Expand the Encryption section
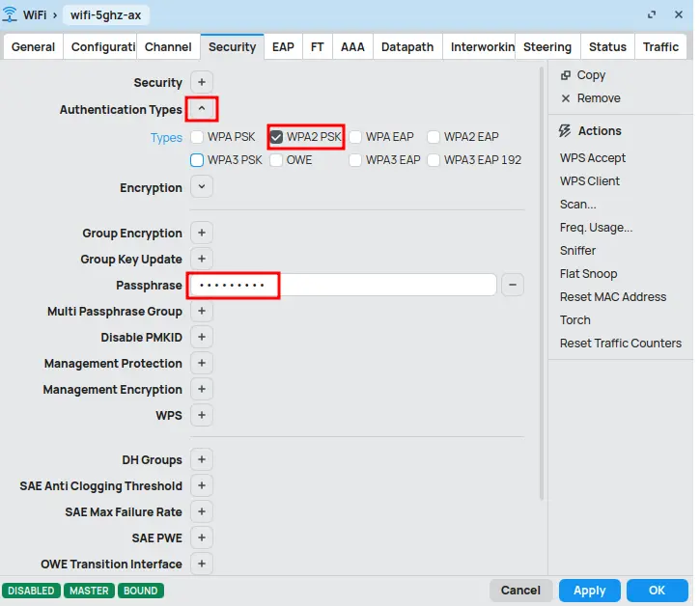 point(201,188)
